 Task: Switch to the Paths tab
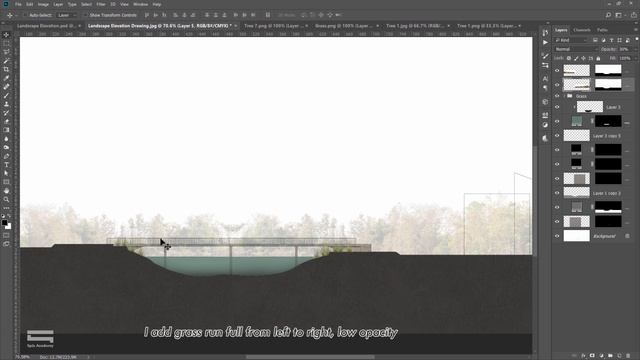602,30
